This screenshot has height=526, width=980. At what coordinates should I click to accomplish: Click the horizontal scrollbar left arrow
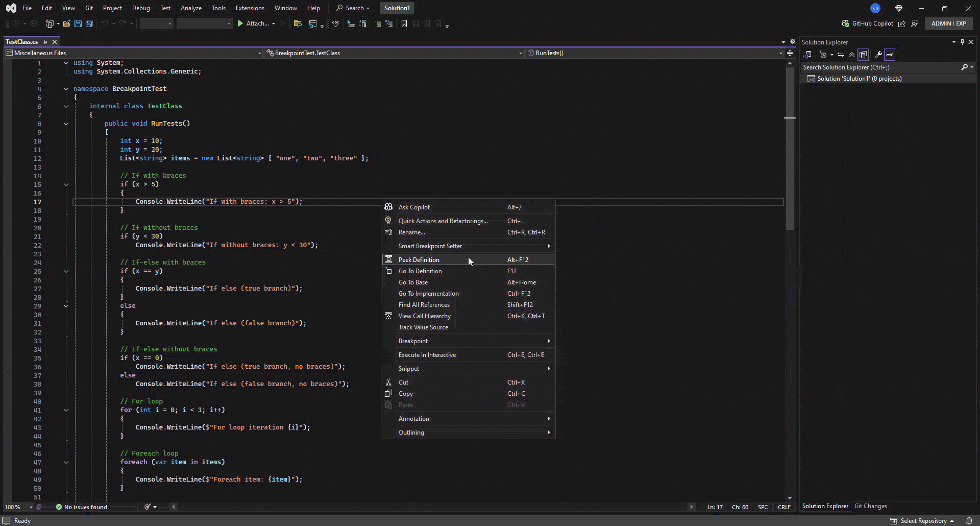pyautogui.click(x=174, y=507)
